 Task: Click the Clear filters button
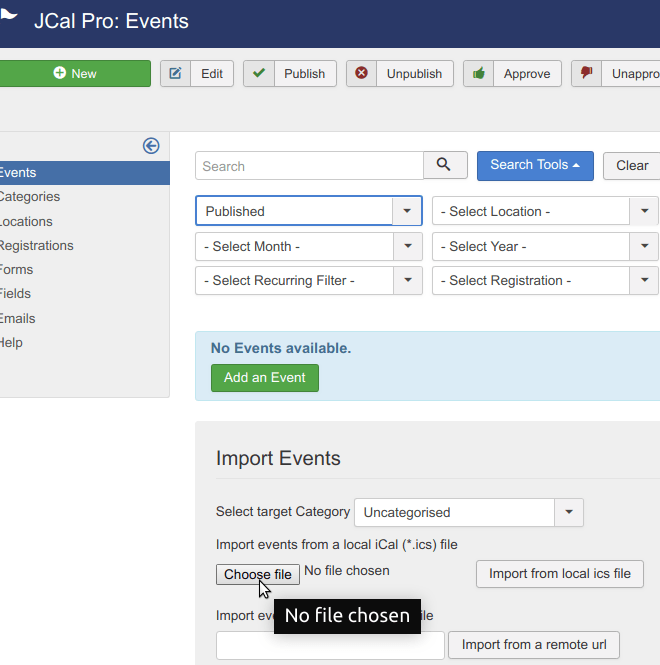pos(632,165)
